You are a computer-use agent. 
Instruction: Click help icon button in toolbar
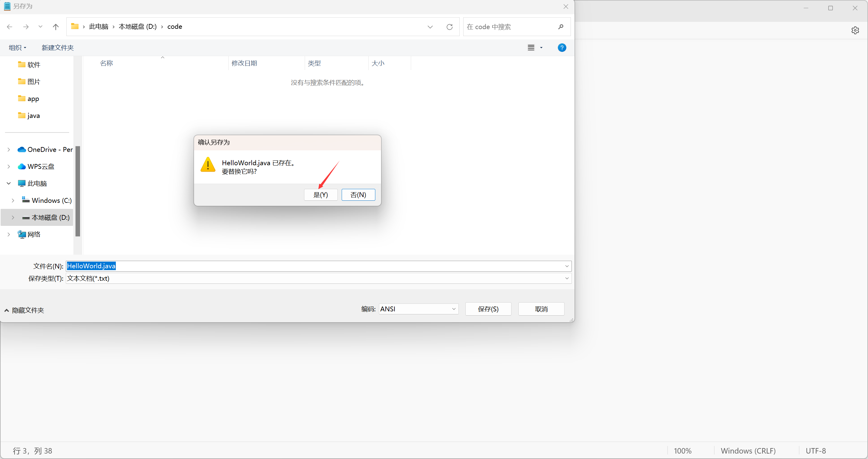point(561,48)
